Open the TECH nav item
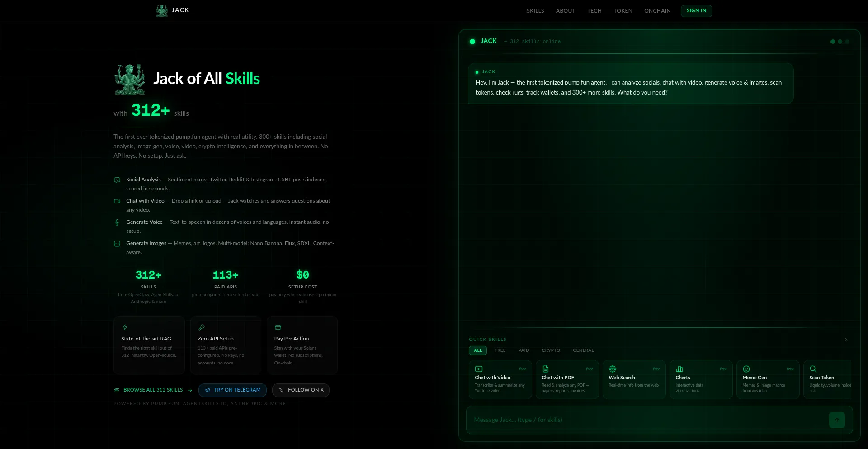The width and height of the screenshot is (868, 449). (x=594, y=11)
